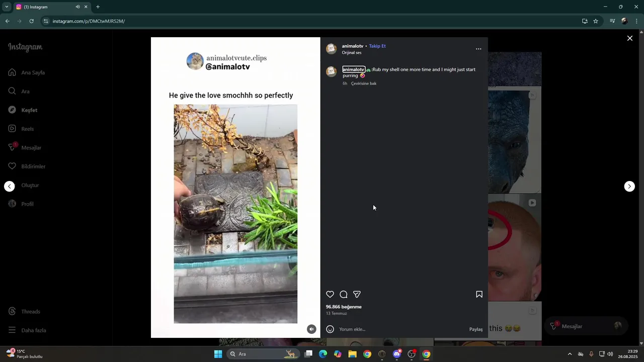
Task: Bookmark page with the star icon
Action: tap(596, 21)
